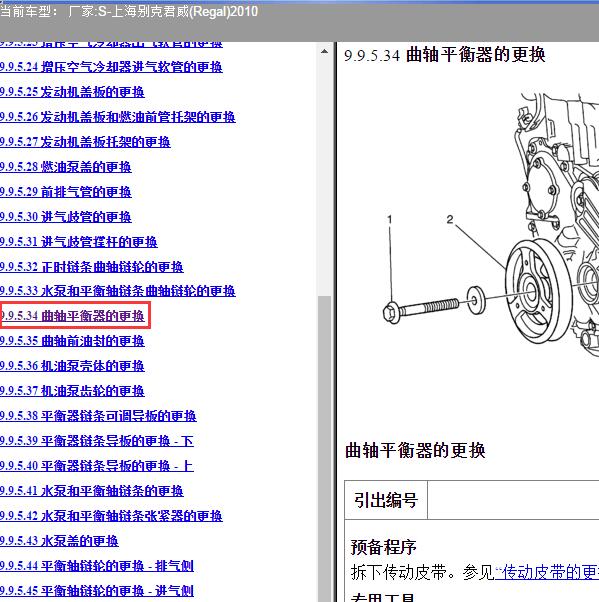Open link 9.9.5.38 平衡器链条可调导板的更换
Screen dimensions: 599x602
coord(98,416)
